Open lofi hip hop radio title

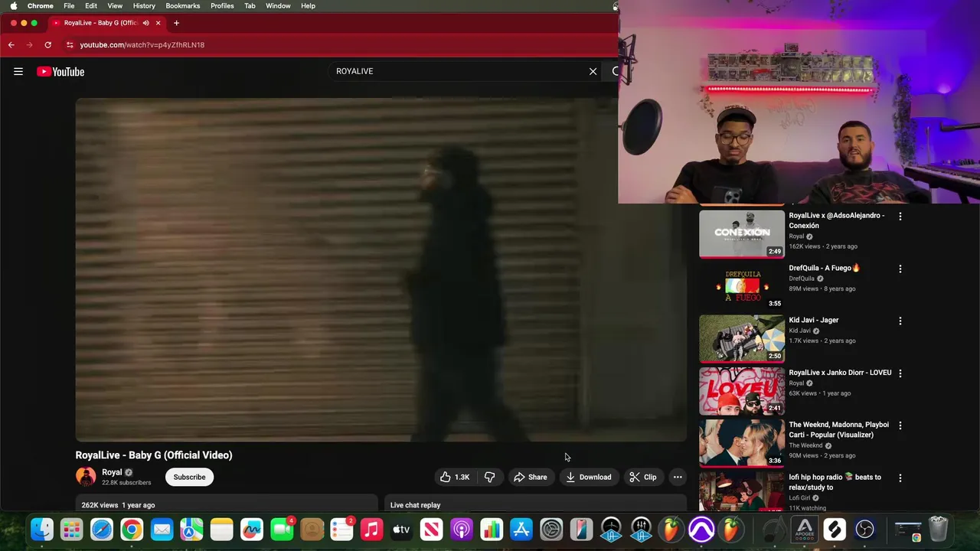pos(835,482)
